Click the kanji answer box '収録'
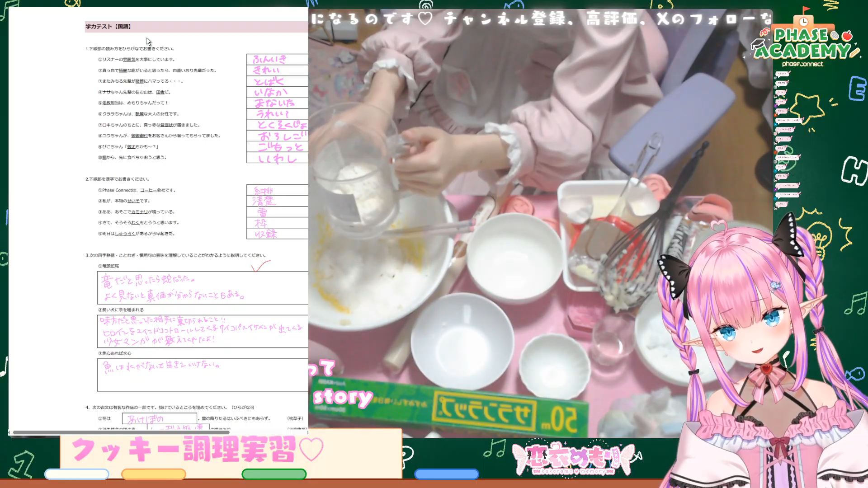The image size is (868, 488). pyautogui.click(x=278, y=234)
